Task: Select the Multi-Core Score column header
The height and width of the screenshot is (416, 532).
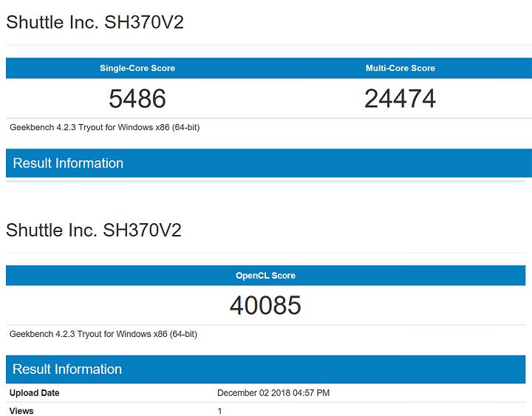Action: pos(400,68)
